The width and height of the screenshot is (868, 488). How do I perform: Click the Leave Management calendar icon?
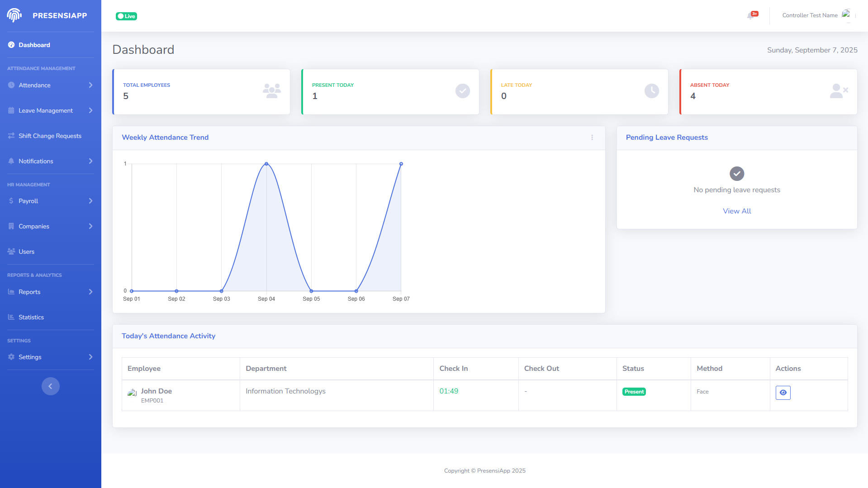tap(11, 110)
